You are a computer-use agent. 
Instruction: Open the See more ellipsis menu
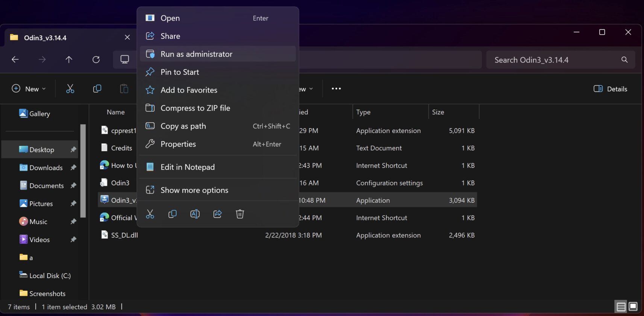coord(336,89)
